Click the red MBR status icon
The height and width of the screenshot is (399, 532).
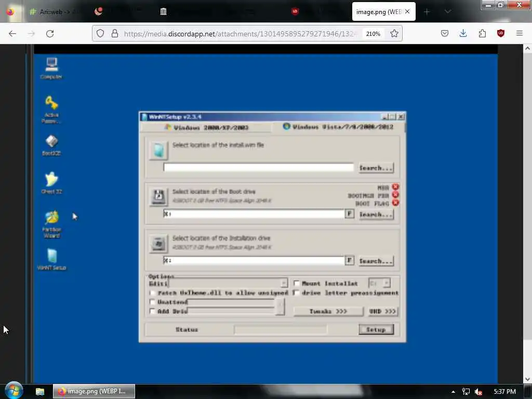point(395,187)
